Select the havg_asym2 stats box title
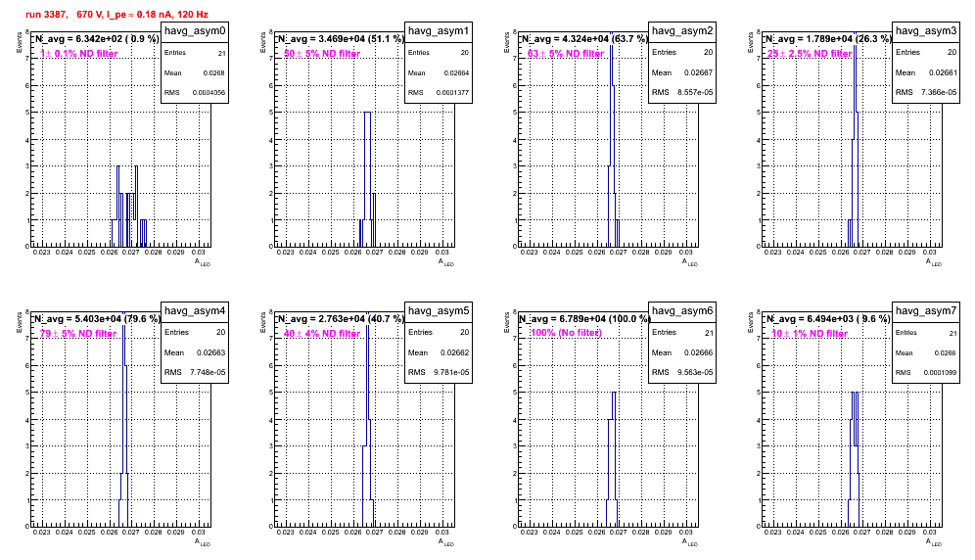Screen dimensions: 975x560 click(x=682, y=31)
